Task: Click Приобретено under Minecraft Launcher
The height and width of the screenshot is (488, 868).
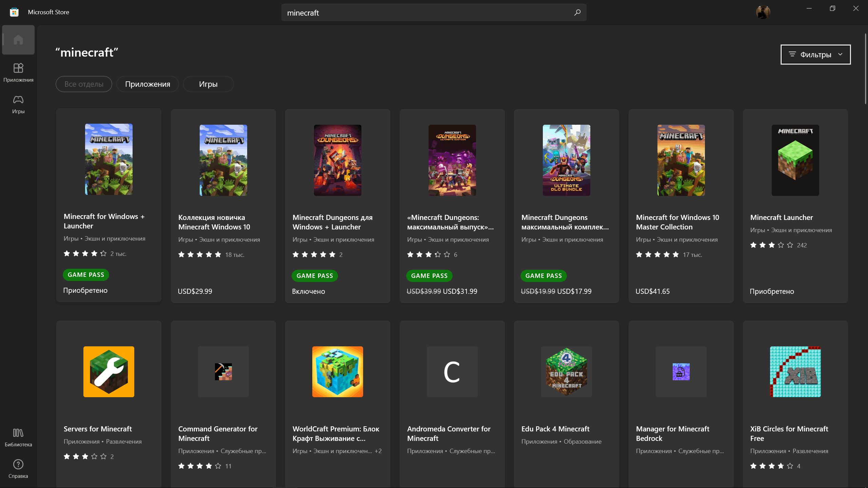Action: coord(772,291)
